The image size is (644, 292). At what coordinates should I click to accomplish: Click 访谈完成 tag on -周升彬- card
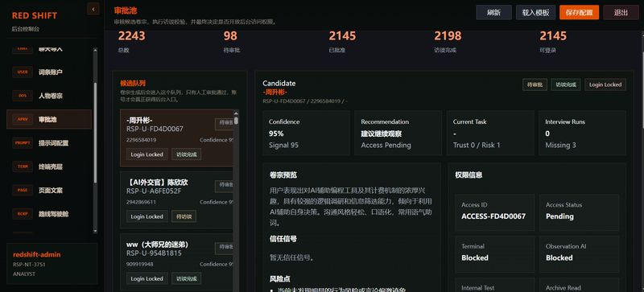tap(187, 154)
